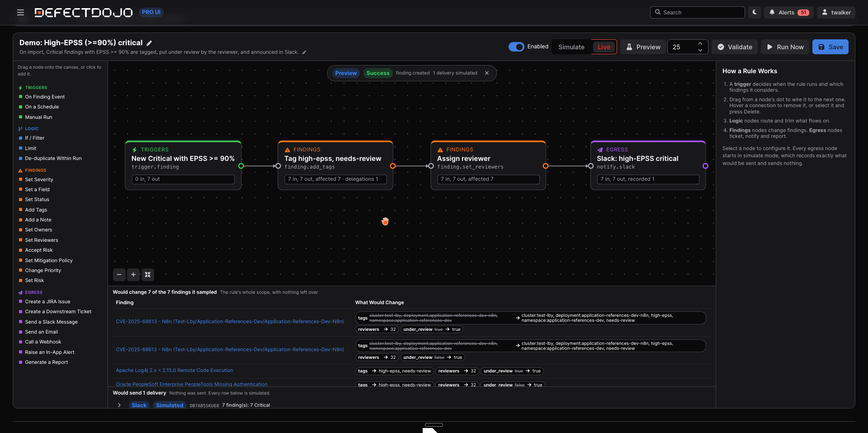Increase the preview sample size stepper
Viewport: 868px width, 433px height.
[700, 43]
